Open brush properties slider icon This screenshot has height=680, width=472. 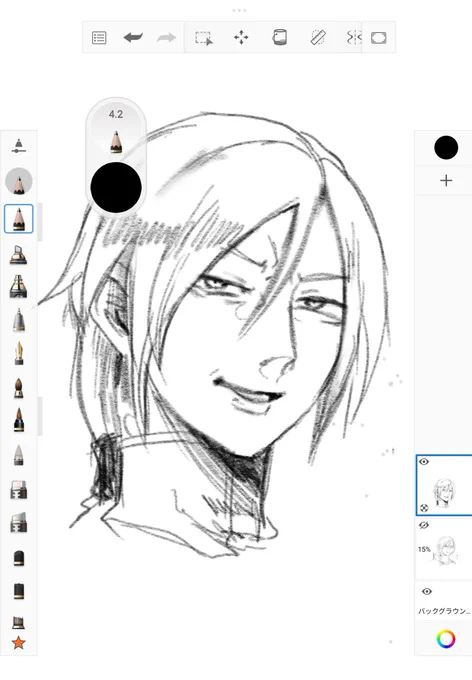pyautogui.click(x=19, y=146)
